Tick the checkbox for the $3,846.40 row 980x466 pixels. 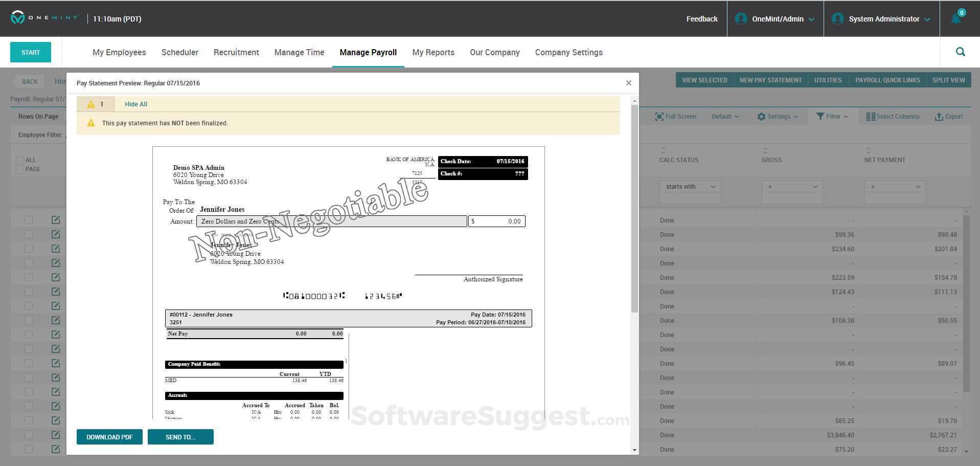coord(29,435)
